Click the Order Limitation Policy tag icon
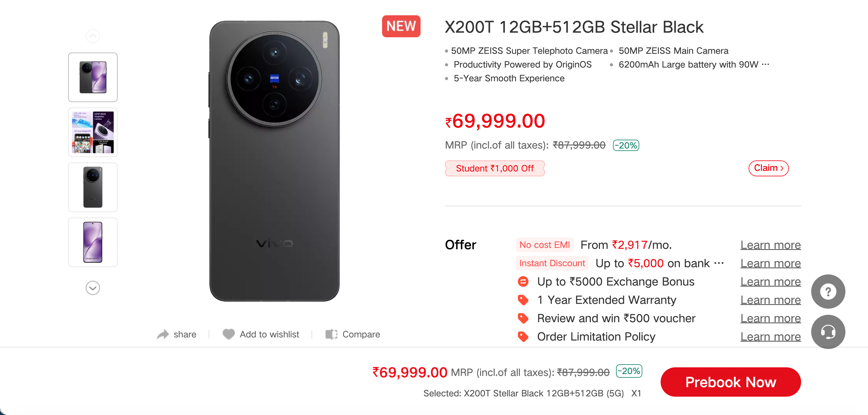 [x=523, y=336]
